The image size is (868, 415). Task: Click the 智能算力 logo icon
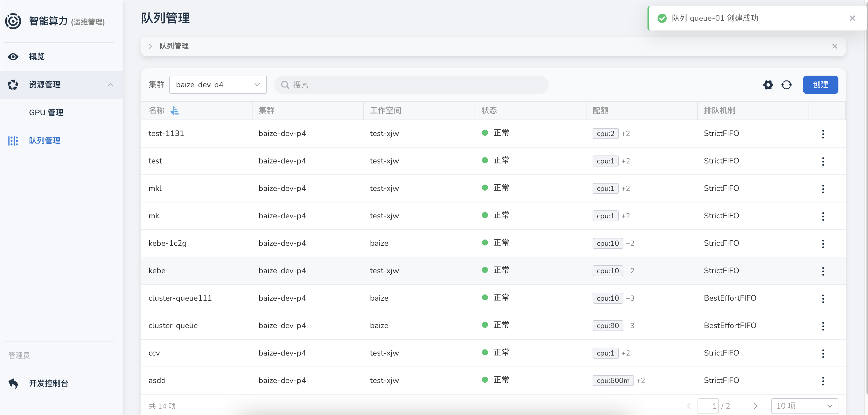[13, 21]
